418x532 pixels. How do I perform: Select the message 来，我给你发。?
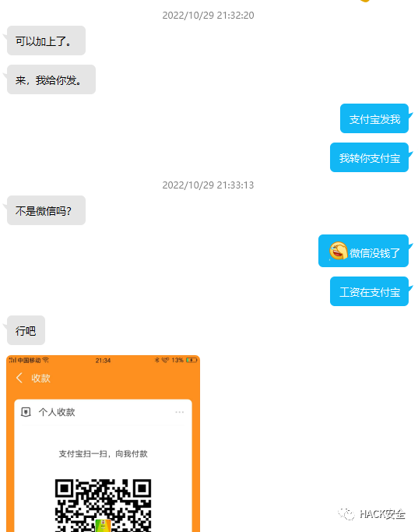[x=51, y=79]
